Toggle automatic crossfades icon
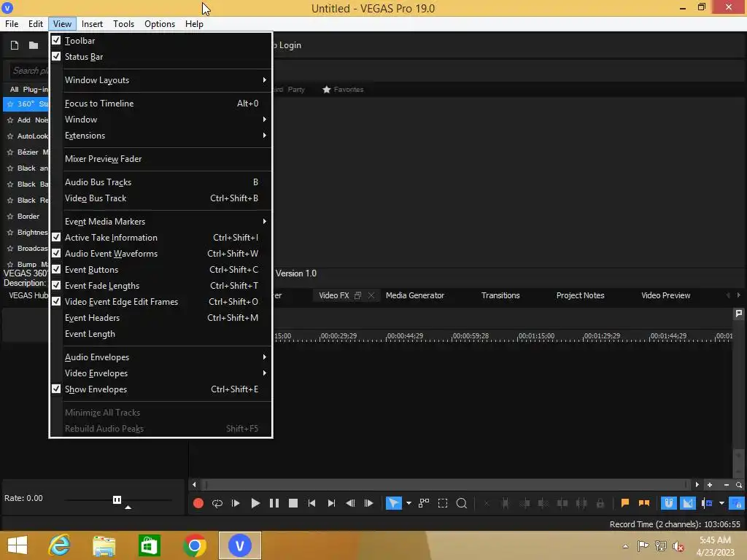This screenshot has height=560, width=747. [688, 503]
